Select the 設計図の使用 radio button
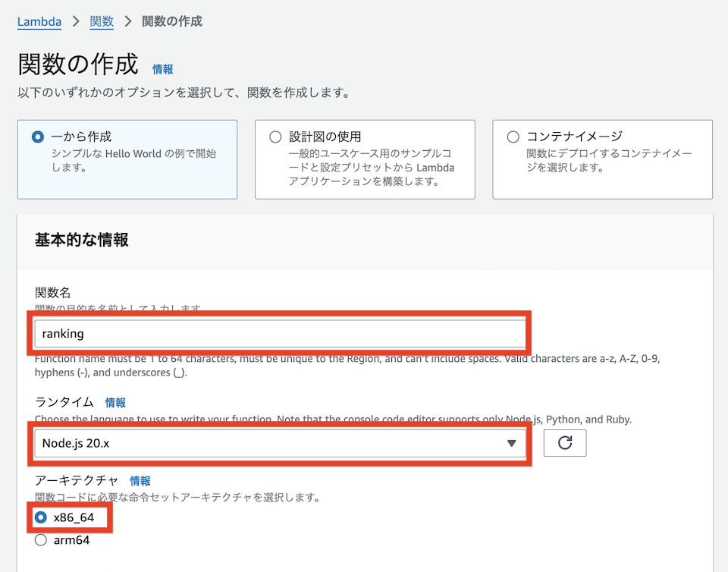This screenshot has height=572, width=728. coord(275,137)
